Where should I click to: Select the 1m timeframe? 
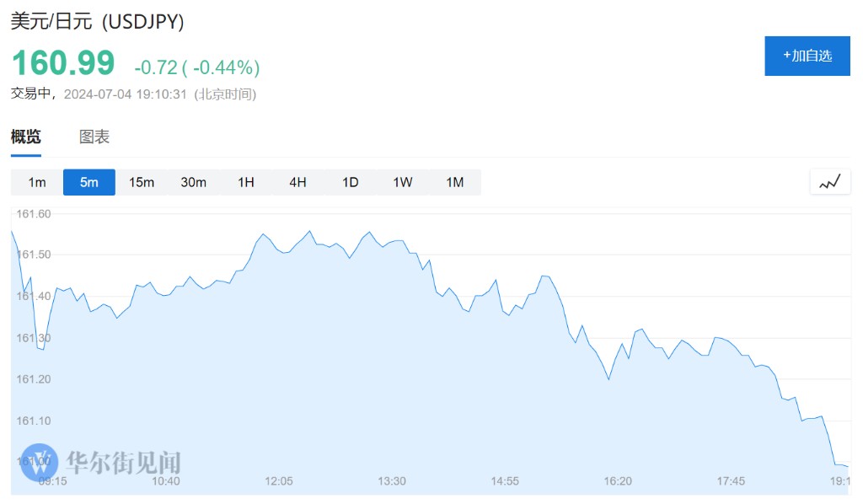(37, 182)
